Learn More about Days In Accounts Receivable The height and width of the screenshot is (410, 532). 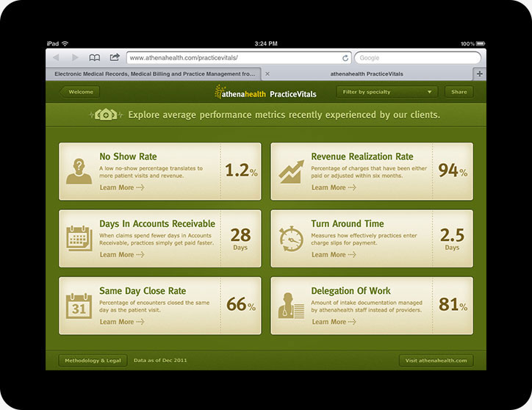tap(122, 254)
